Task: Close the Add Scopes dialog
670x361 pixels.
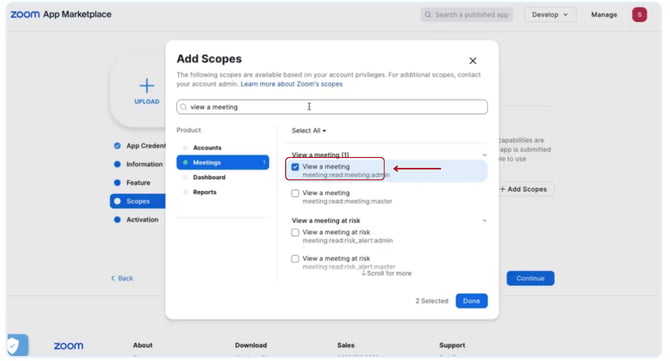Action: [x=473, y=61]
